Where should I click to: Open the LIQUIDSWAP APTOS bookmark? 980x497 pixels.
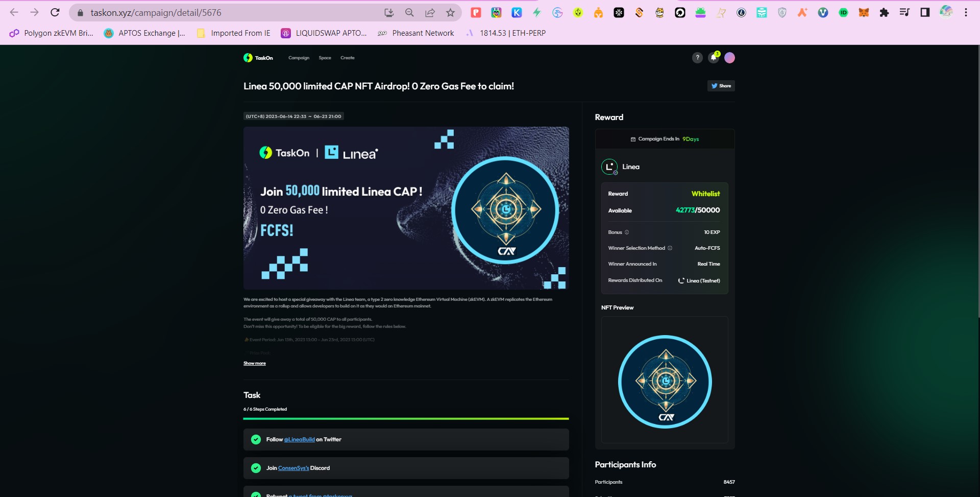point(324,33)
